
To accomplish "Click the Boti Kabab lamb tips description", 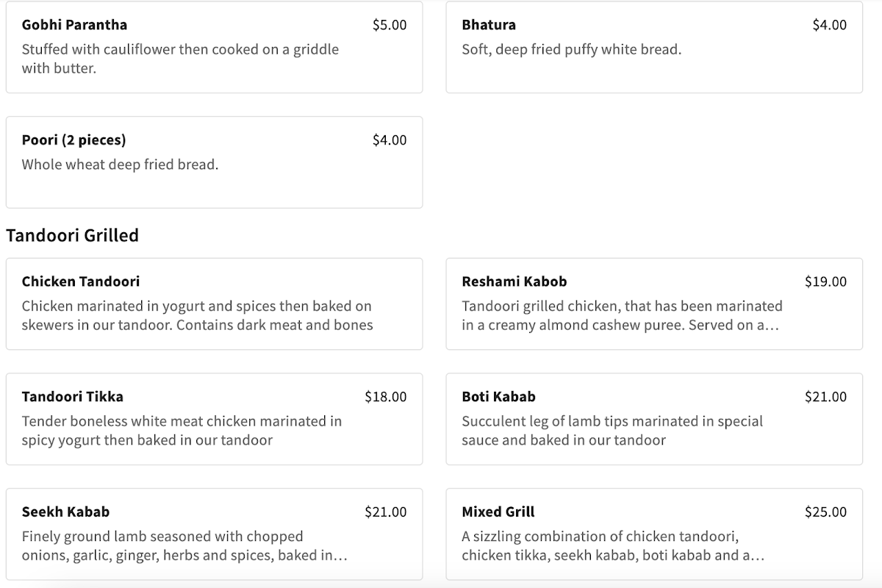I will pos(612,431).
